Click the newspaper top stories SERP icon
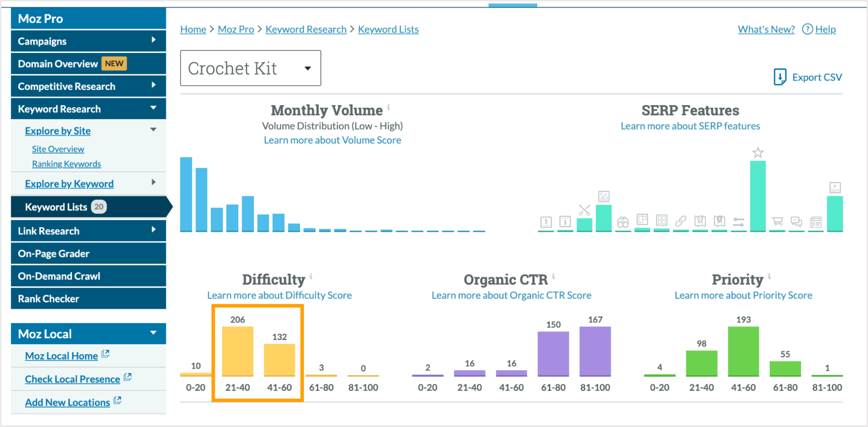 coord(815,222)
